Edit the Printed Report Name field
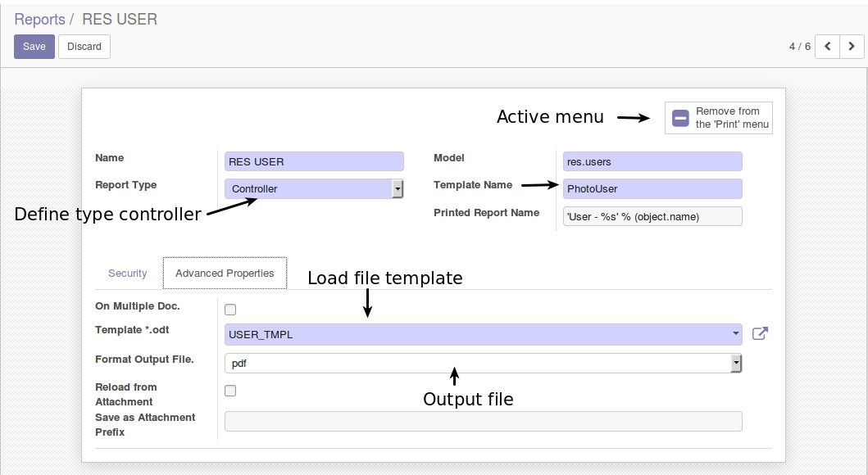This screenshot has width=868, height=475. [652, 216]
